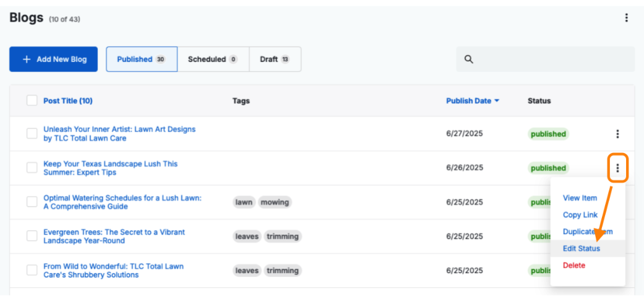The height and width of the screenshot is (296, 644).
Task: Select Delete from the row menu
Action: point(573,265)
